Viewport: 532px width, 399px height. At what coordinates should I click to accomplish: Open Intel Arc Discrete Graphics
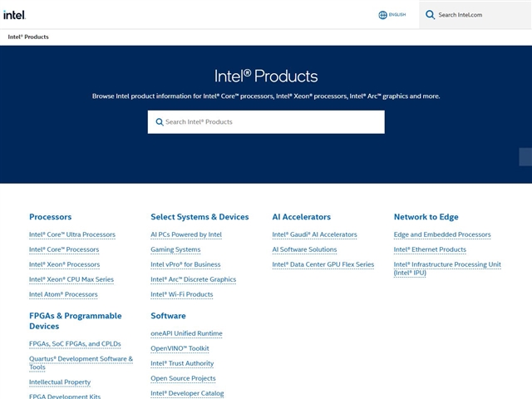194,279
